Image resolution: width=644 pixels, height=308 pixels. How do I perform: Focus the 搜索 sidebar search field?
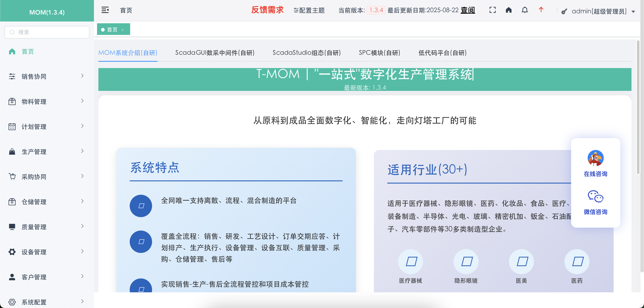(x=47, y=32)
